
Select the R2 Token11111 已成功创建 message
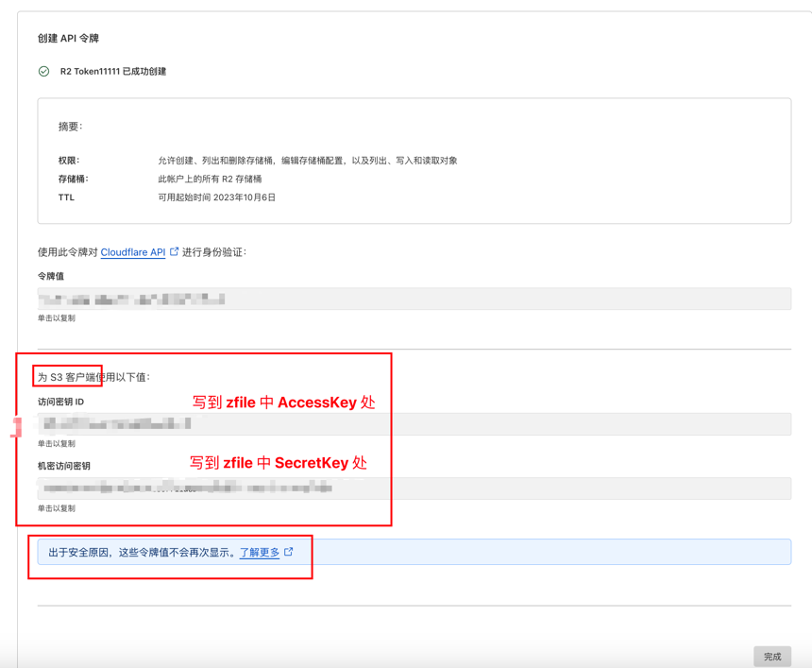[x=113, y=71]
